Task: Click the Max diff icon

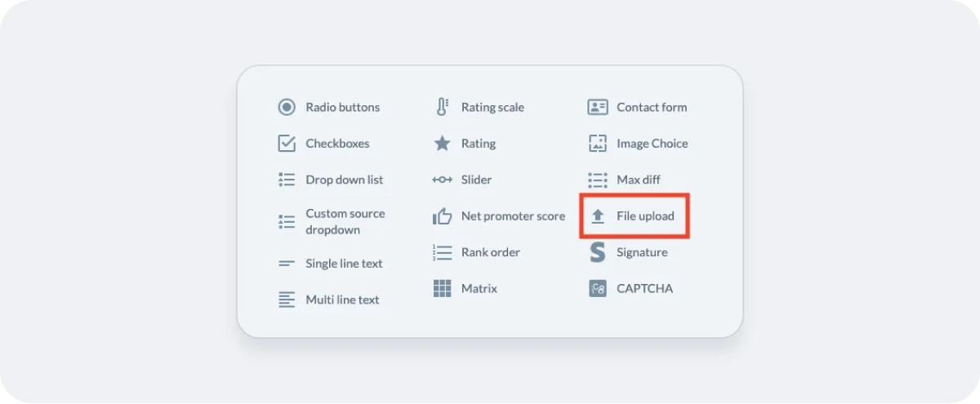Action: [x=598, y=180]
